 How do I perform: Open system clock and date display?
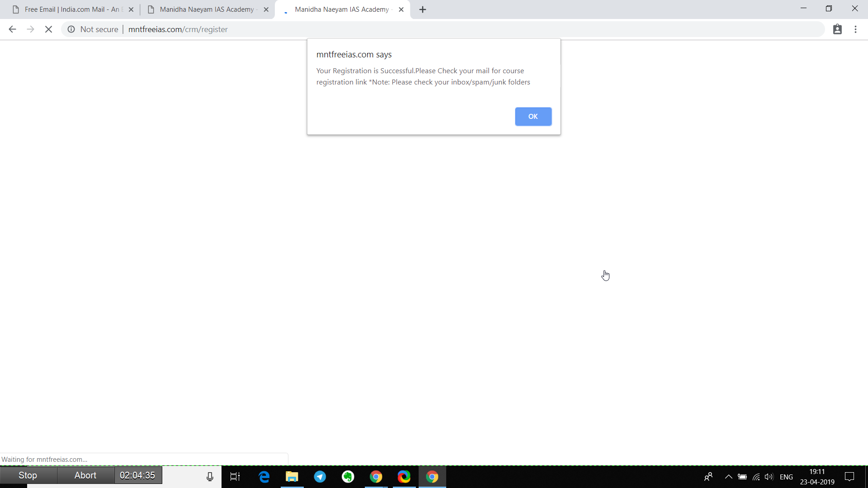point(817,476)
